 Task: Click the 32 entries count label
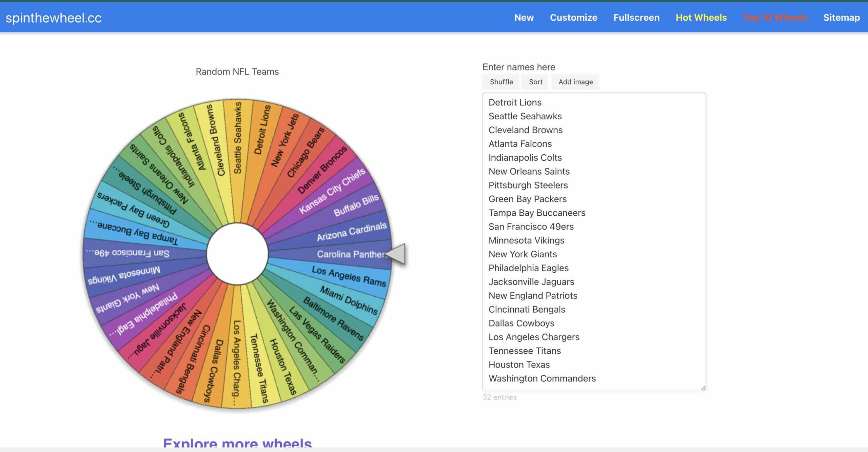click(499, 397)
